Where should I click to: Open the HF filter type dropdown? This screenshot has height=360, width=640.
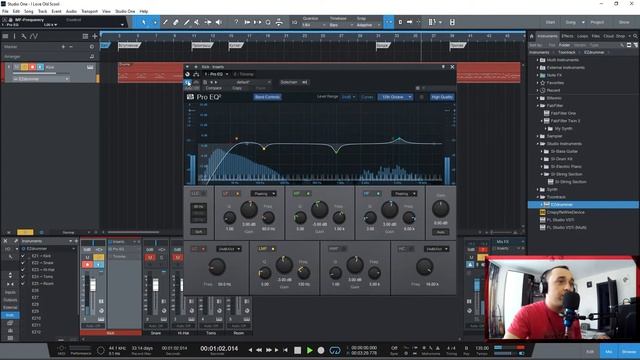pyautogui.click(x=404, y=193)
